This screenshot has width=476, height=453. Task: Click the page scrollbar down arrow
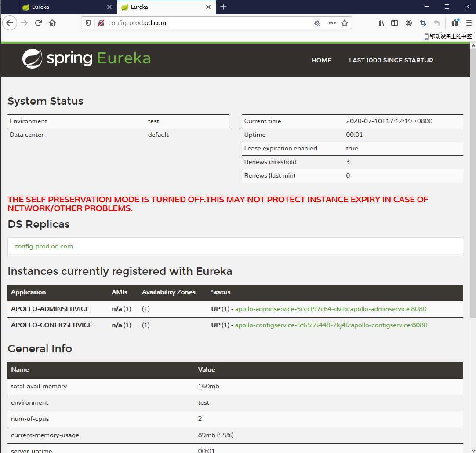point(473,450)
